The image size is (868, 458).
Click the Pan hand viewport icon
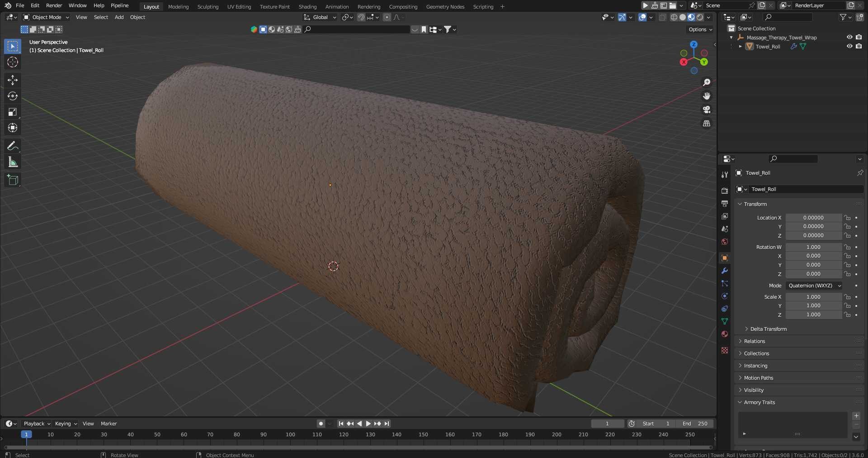[707, 96]
